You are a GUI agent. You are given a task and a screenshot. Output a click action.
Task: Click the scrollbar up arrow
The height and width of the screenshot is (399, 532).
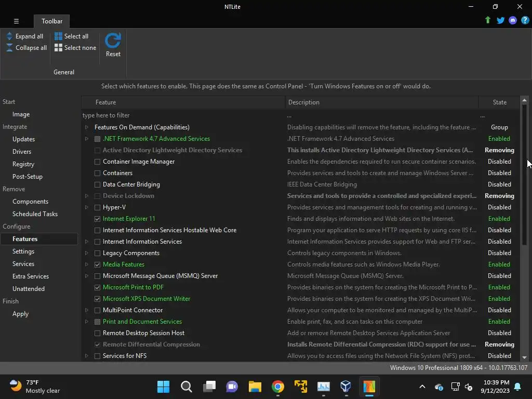point(524,100)
